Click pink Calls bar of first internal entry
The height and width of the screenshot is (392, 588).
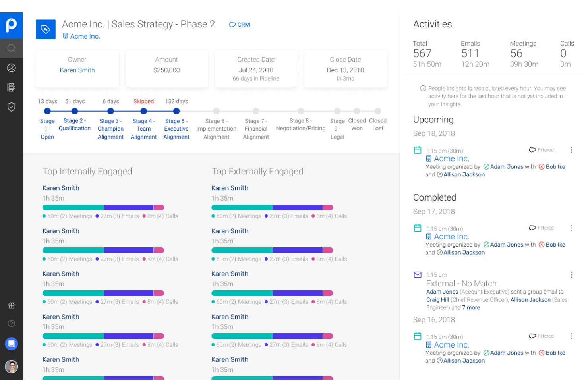(159, 207)
